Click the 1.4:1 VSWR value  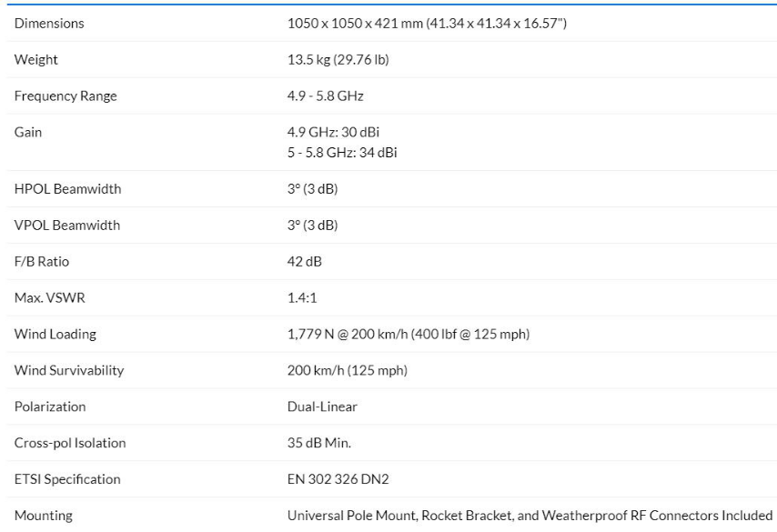(302, 297)
